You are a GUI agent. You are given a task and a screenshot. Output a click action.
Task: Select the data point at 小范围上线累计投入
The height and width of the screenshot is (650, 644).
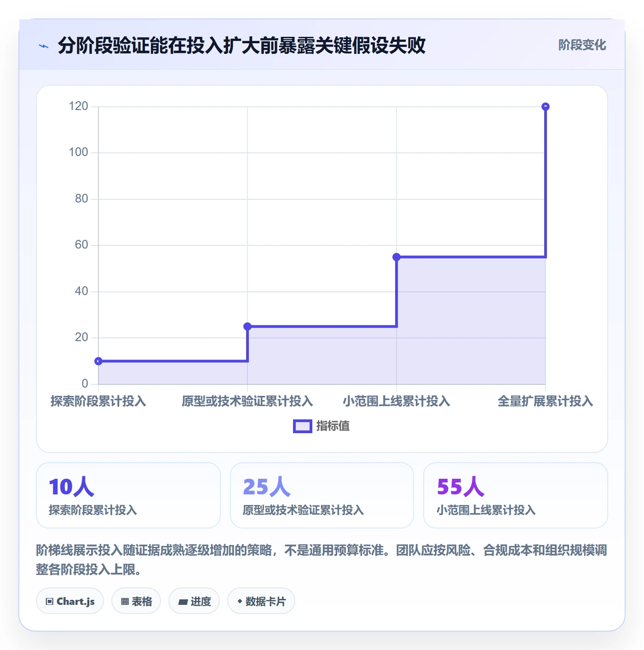tap(397, 257)
